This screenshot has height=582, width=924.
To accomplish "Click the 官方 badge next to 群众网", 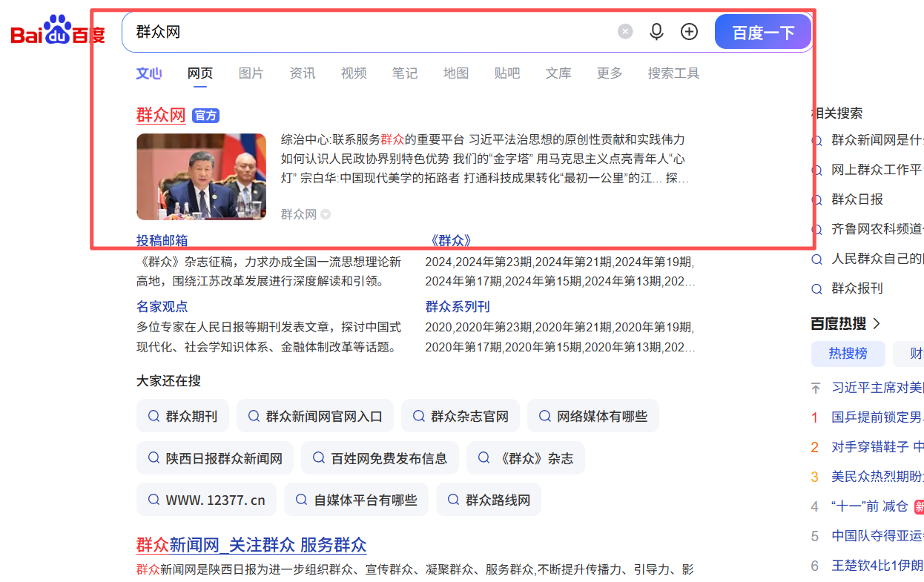I will (x=205, y=116).
